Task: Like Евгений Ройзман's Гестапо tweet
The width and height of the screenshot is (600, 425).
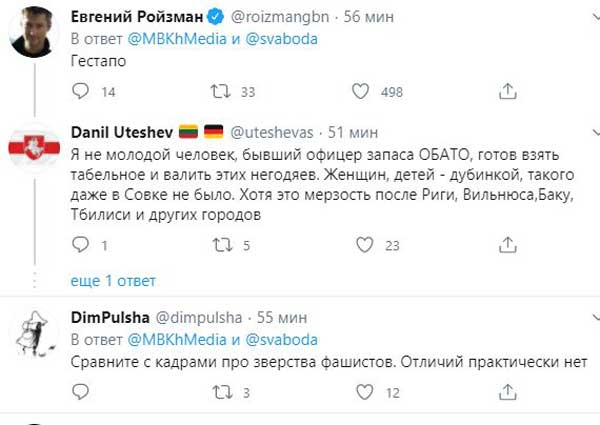Action: [x=362, y=92]
